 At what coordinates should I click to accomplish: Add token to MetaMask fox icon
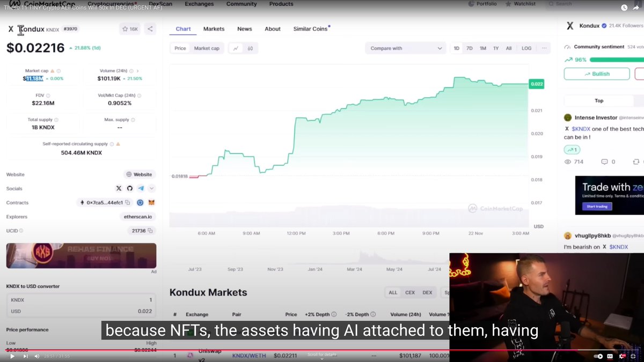[151, 203]
